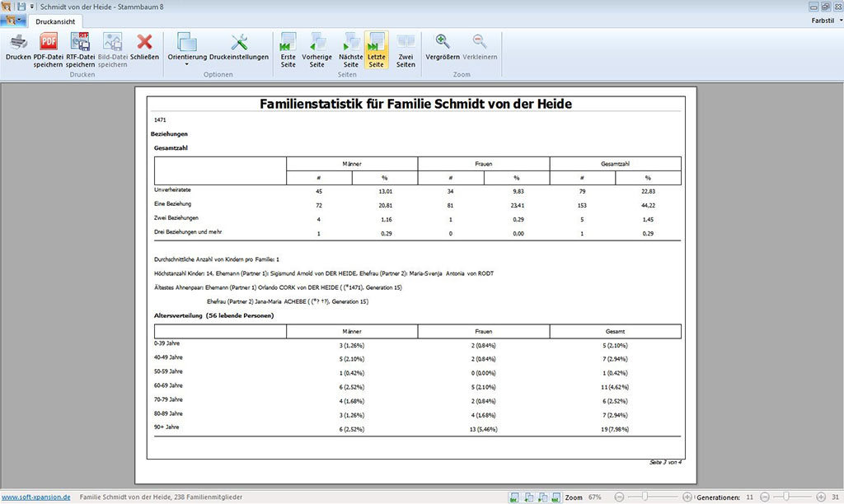Restore the window size
Image resolution: width=844 pixels, height=504 pixels.
pyautogui.click(x=825, y=7)
